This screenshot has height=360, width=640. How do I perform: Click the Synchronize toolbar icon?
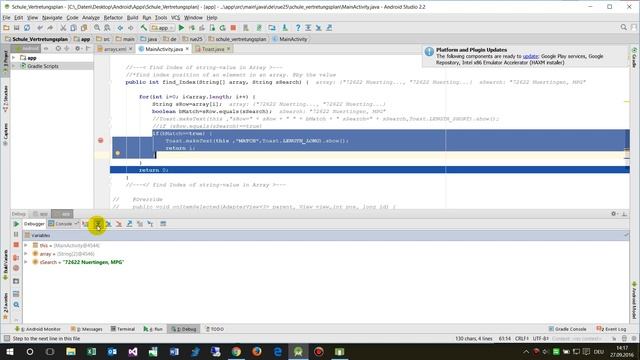pos(27,28)
